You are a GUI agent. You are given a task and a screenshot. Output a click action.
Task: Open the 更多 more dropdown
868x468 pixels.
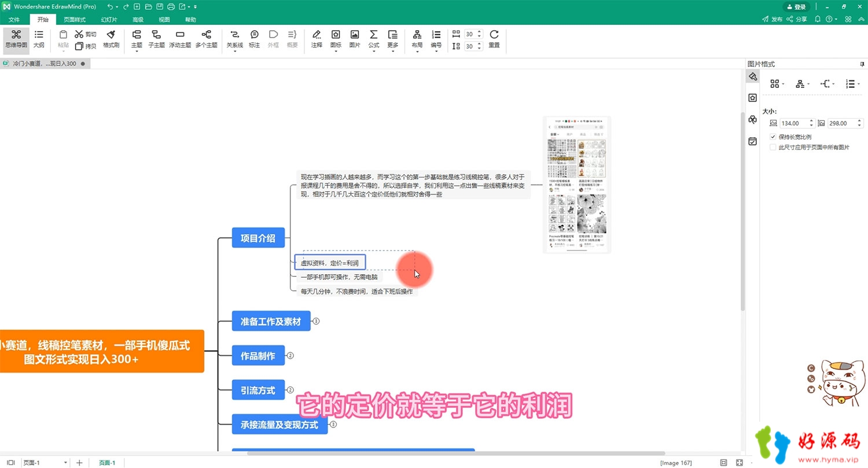[x=393, y=51]
